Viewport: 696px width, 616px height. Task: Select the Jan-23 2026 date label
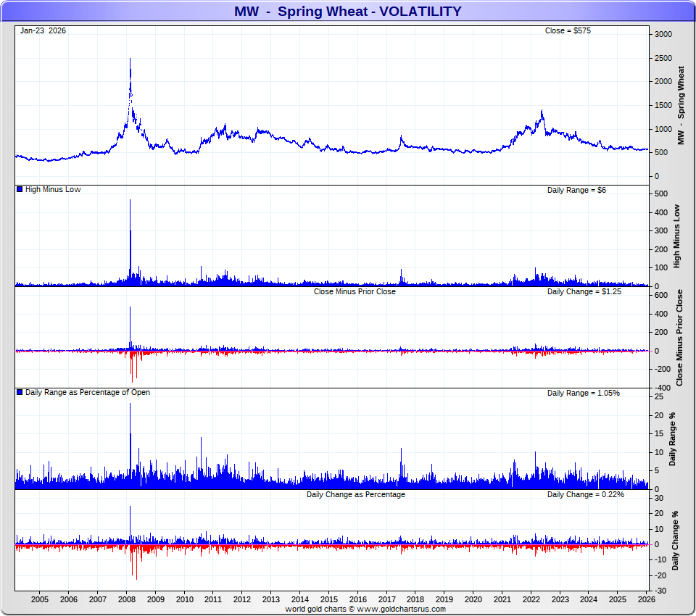(43, 30)
